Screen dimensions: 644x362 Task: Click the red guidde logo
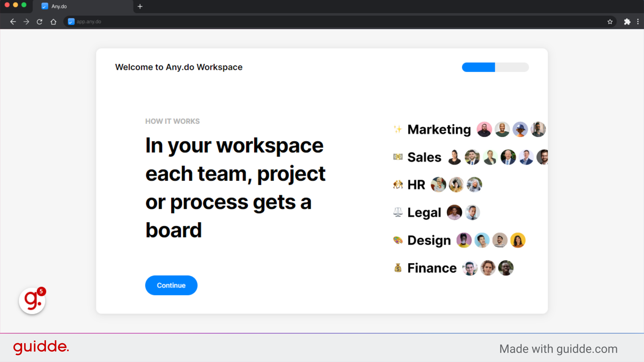click(41, 347)
